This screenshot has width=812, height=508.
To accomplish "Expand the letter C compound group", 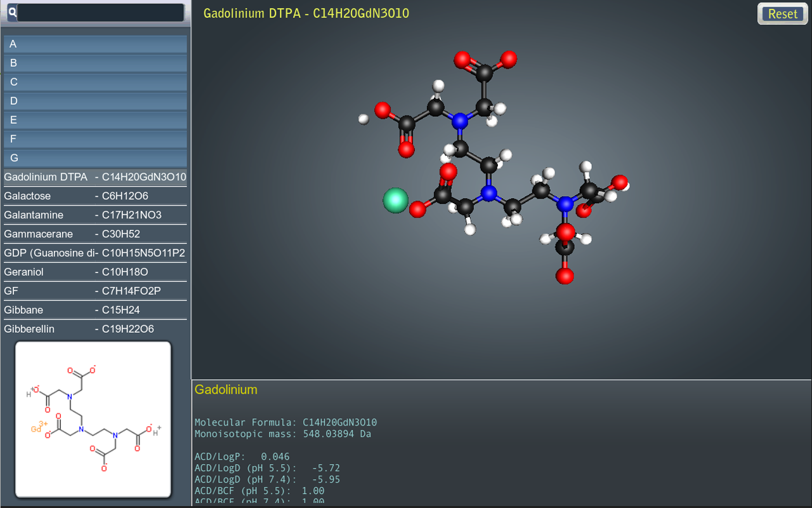I will [x=95, y=82].
